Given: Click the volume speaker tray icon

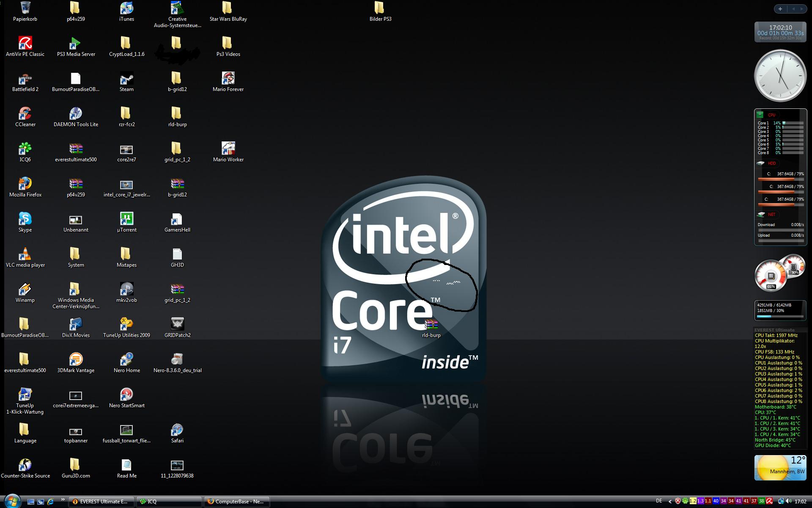Looking at the screenshot, I should pyautogui.click(x=788, y=501).
